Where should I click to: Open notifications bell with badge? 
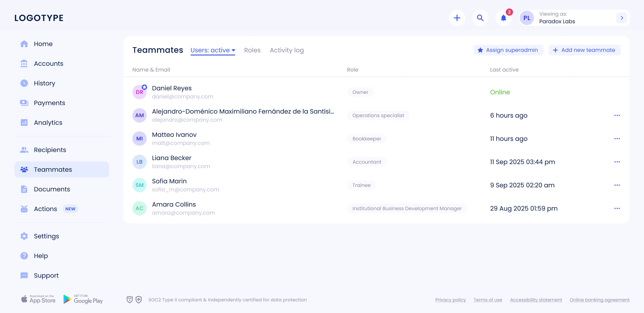pos(503,18)
